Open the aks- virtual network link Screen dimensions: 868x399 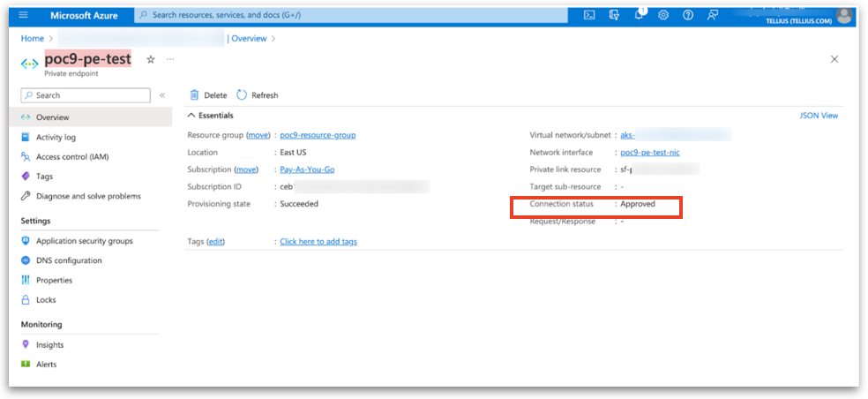pos(628,135)
